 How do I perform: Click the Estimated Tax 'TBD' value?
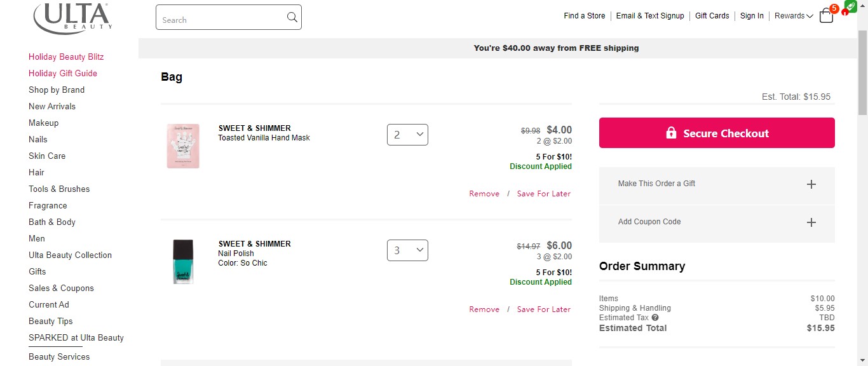coord(827,318)
